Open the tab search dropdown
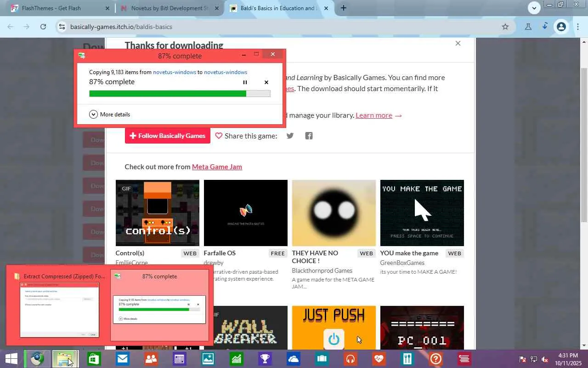The height and width of the screenshot is (368, 588). click(x=534, y=8)
